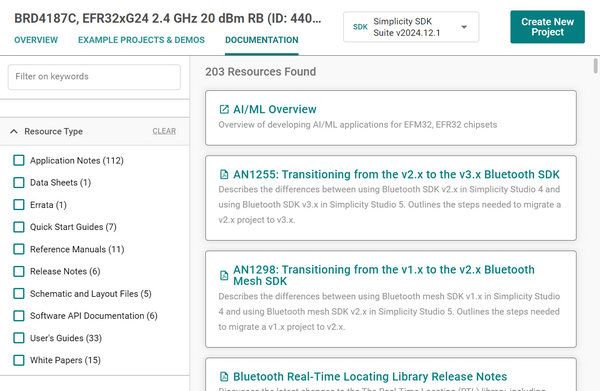Click the PDF icon beside Bluetooth Real-Time Locating
The image size is (600, 391).
pyautogui.click(x=224, y=377)
